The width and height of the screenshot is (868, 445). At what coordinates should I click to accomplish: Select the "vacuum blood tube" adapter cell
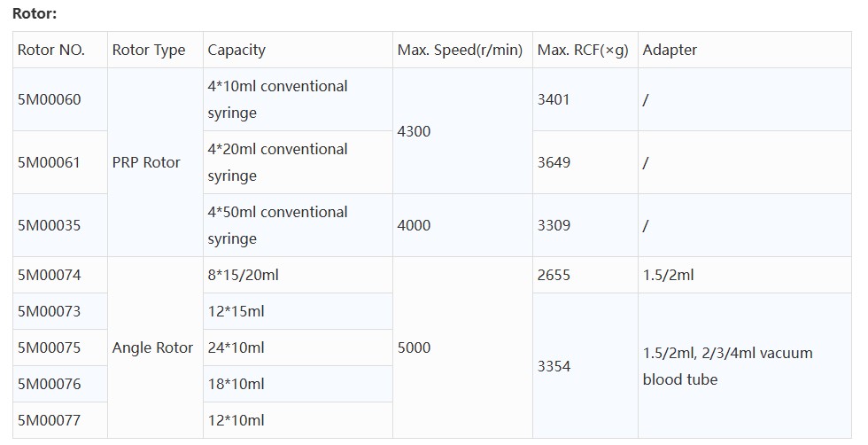(x=727, y=366)
